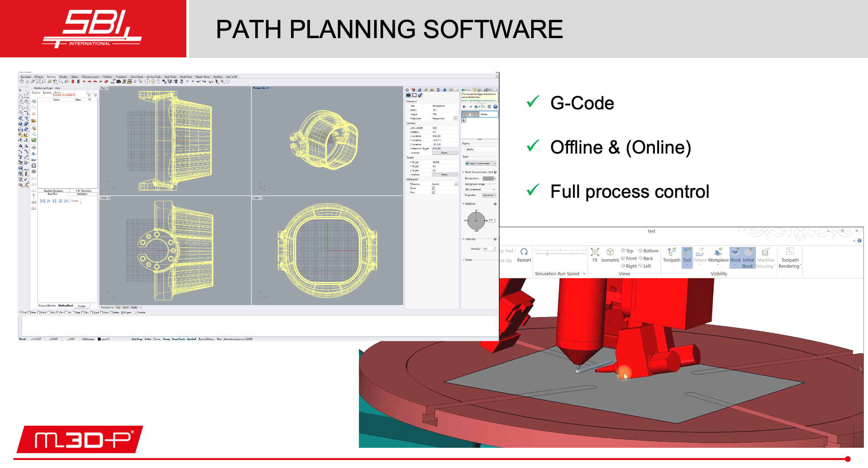Click the camera Location Place button
The image size is (868, 468).
(445, 153)
